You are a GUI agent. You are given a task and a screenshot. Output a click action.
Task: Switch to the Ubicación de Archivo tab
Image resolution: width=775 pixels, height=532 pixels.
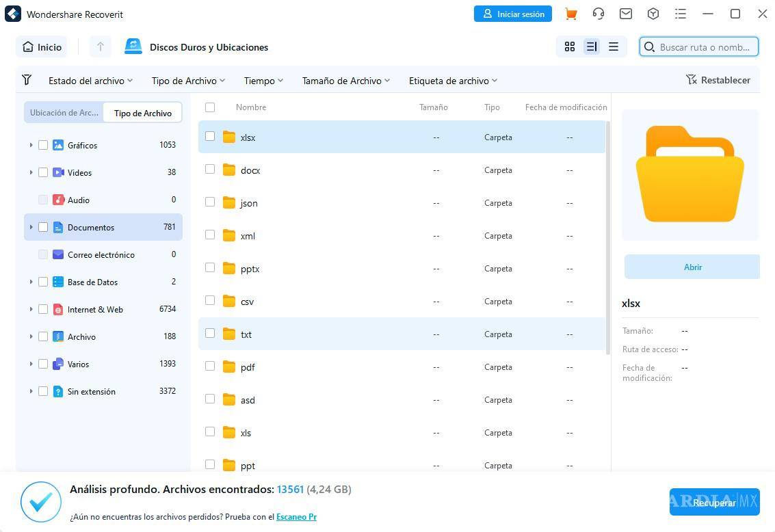pyautogui.click(x=64, y=112)
